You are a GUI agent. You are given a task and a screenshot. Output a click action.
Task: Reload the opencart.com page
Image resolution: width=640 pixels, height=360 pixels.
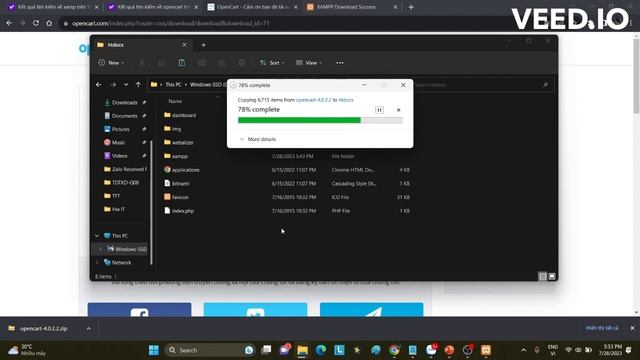(x=36, y=23)
